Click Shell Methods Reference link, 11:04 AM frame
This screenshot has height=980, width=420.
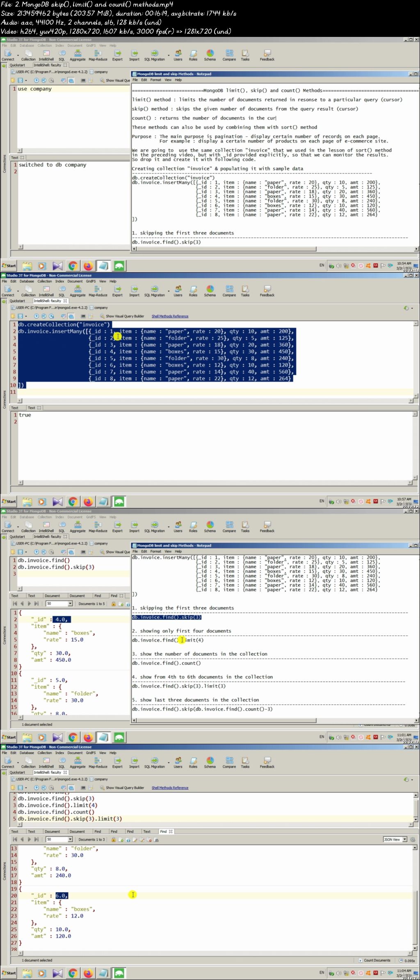170,788
